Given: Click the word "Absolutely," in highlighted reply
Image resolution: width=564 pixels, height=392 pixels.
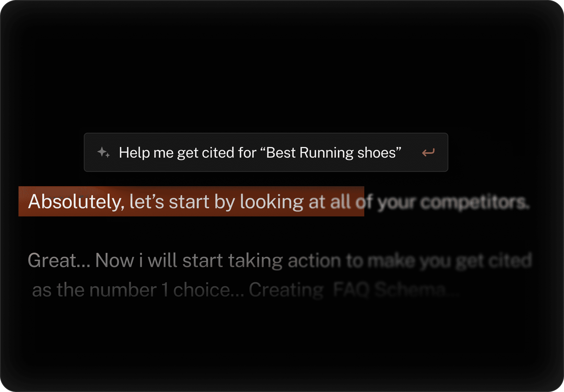Looking at the screenshot, I should click(x=76, y=202).
